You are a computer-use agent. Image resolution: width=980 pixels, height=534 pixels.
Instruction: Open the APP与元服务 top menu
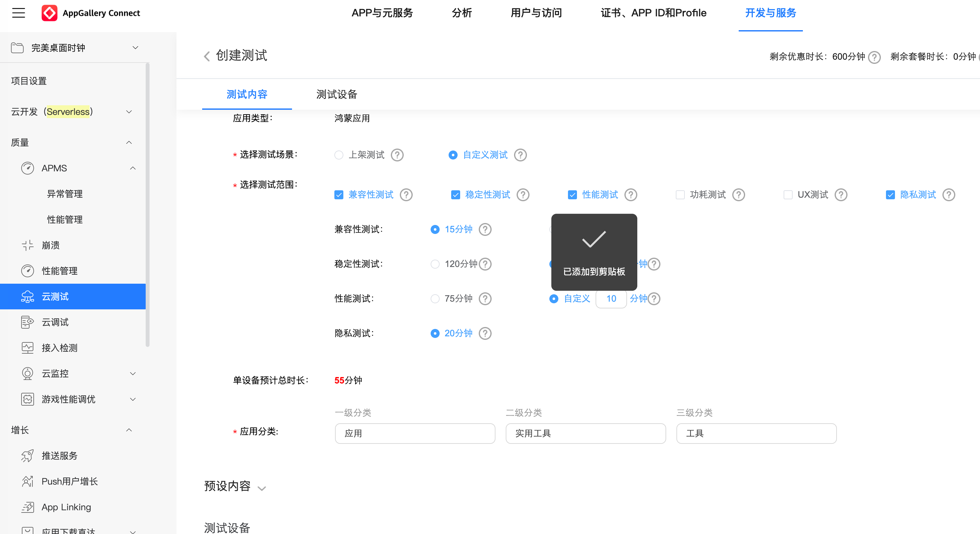(x=382, y=13)
